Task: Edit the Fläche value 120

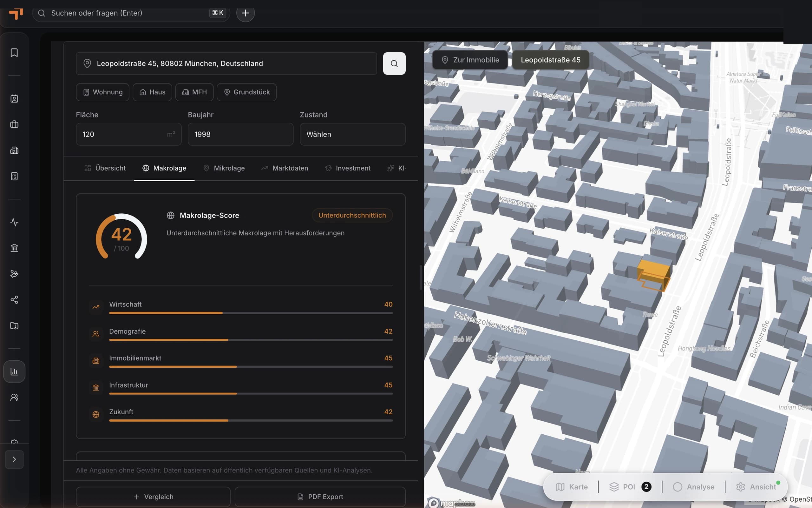Action: tap(128, 134)
